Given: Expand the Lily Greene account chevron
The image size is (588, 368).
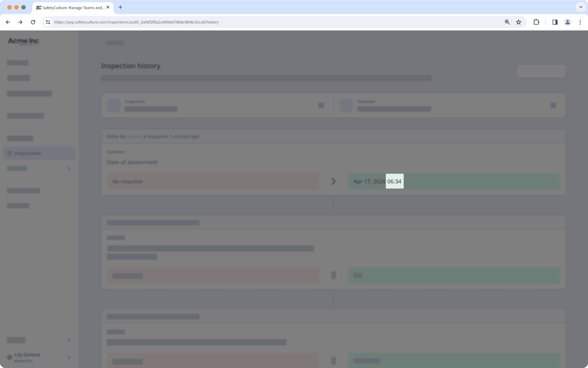Looking at the screenshot, I should coord(69,357).
